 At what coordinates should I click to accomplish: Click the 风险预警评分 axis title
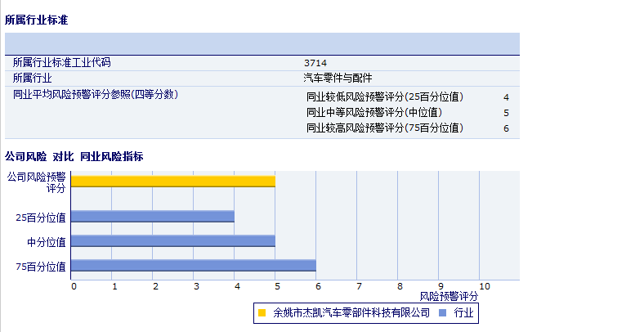[449, 295]
